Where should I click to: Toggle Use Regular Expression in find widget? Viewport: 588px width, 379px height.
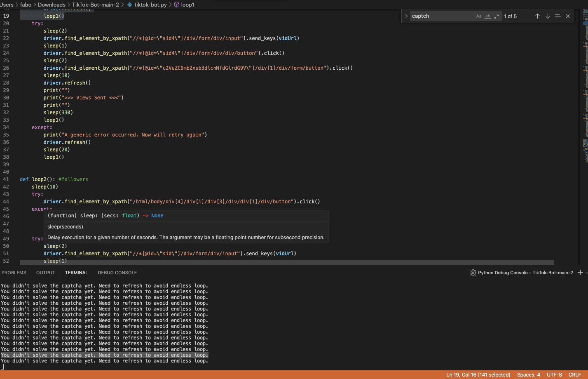pyautogui.click(x=497, y=16)
